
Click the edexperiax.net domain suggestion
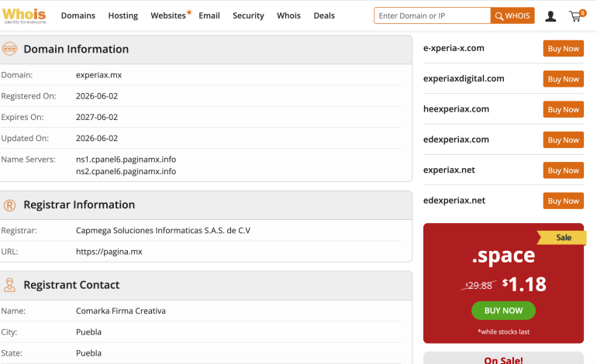point(454,201)
